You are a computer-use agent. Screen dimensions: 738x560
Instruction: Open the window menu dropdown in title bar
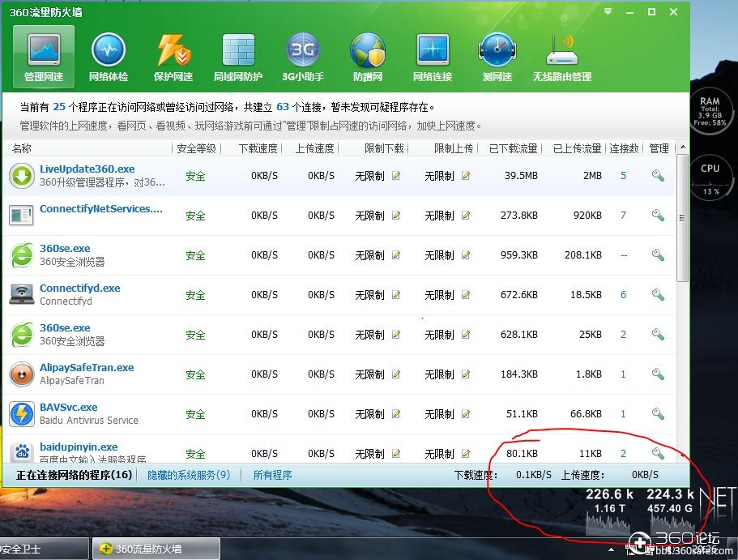coord(608,12)
